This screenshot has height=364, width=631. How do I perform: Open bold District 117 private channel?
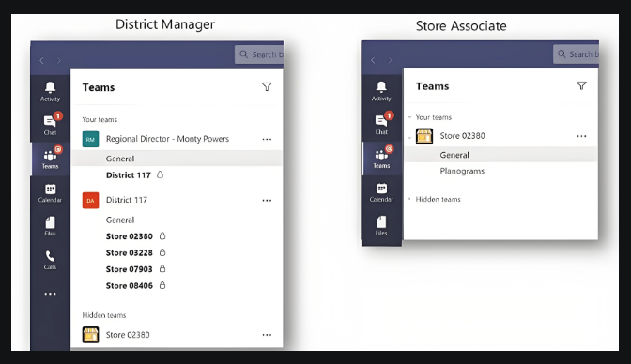click(128, 174)
